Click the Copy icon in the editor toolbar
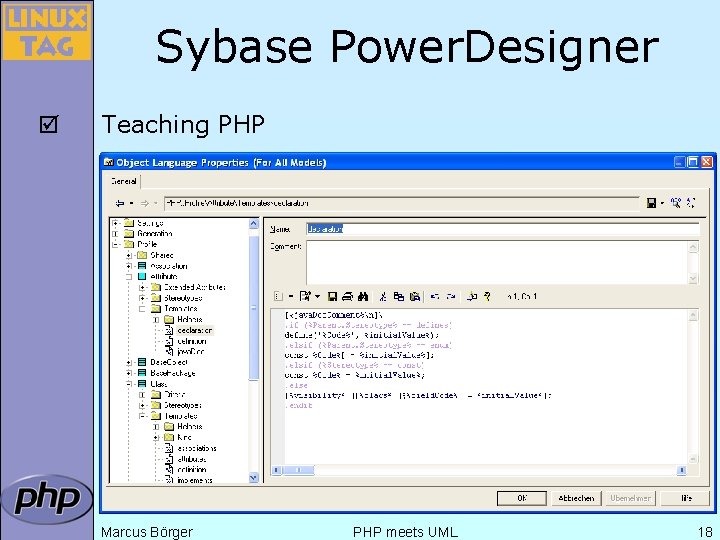This screenshot has height=540, width=720. pyautogui.click(x=399, y=297)
